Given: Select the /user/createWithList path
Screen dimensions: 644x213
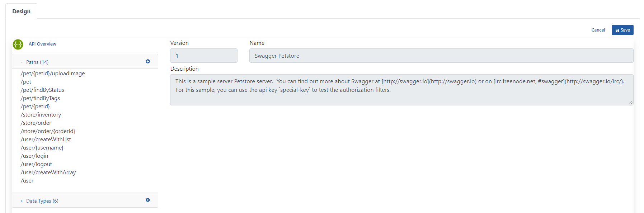Looking at the screenshot, I should [46, 139].
